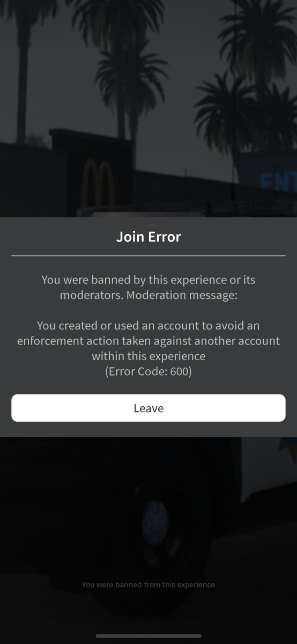
Task: Select the Error Code: 600 text
Action: [148, 371]
